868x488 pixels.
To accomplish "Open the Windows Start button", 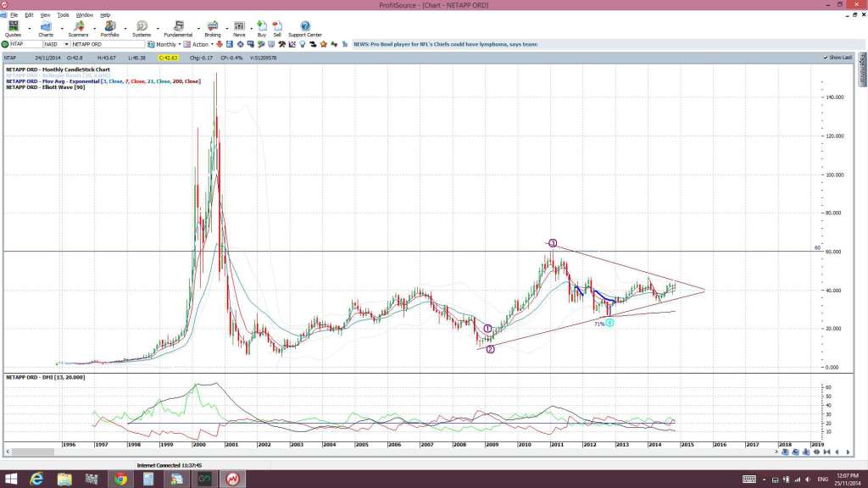I will 10,480.
